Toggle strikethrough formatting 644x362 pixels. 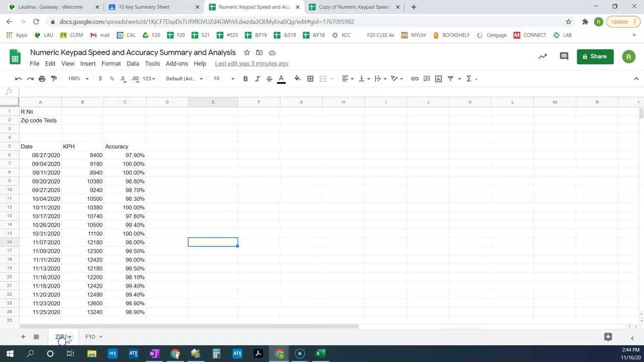pos(269,79)
